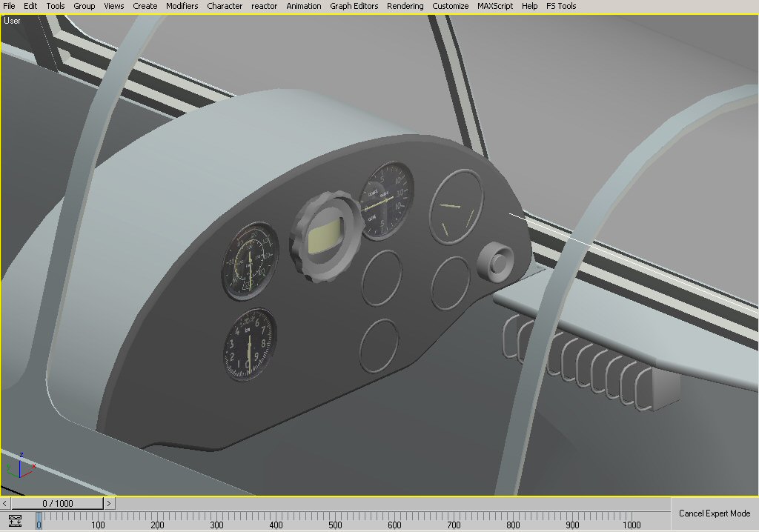Click the next frame arrow on time slider

point(109,504)
